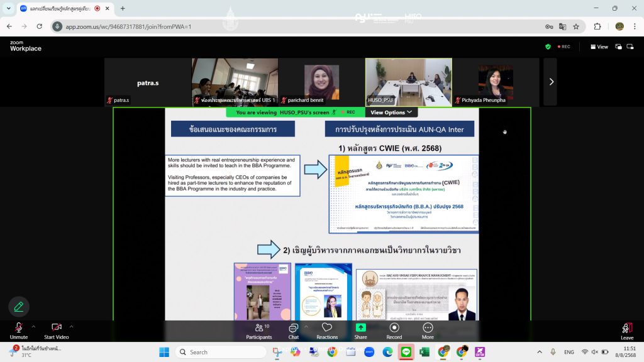
Task: Click the green Share screen button
Action: (x=360, y=331)
